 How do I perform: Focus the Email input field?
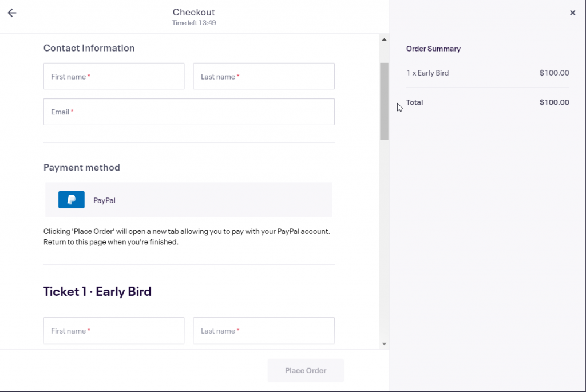(189, 112)
